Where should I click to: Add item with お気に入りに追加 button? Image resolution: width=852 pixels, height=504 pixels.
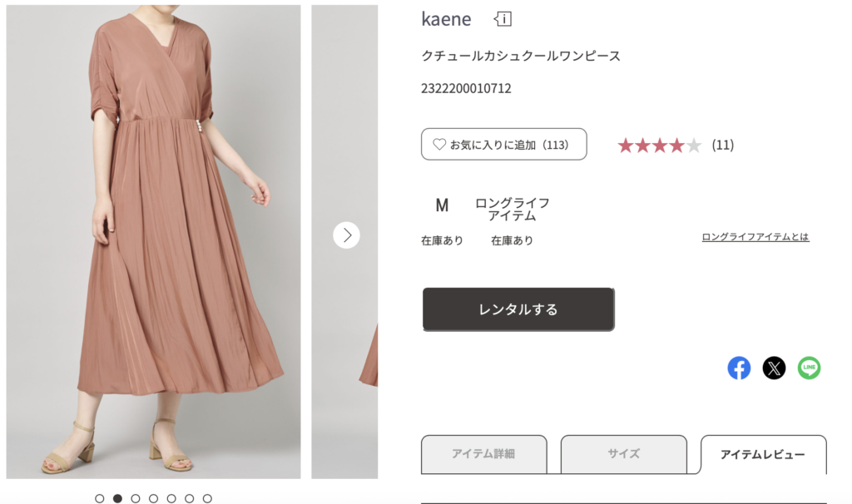pos(503,144)
